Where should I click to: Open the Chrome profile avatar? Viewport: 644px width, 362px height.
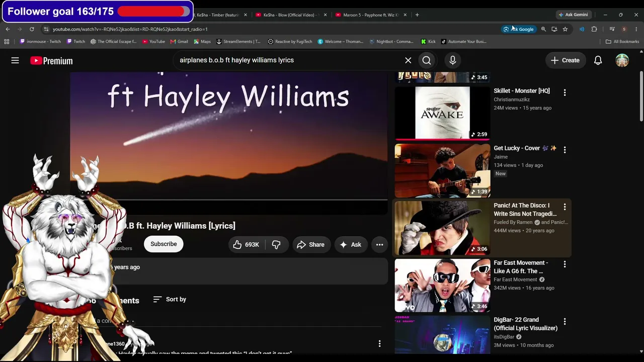click(x=624, y=29)
